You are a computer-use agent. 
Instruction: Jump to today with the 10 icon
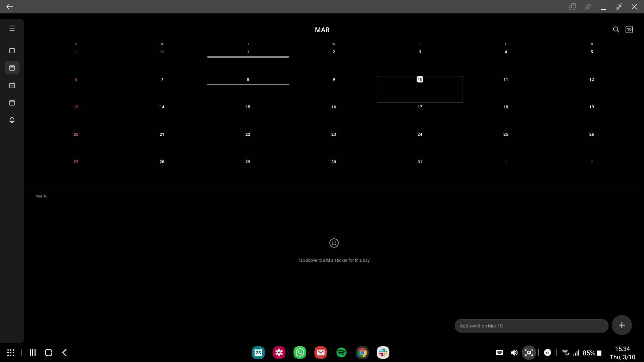tap(629, 29)
